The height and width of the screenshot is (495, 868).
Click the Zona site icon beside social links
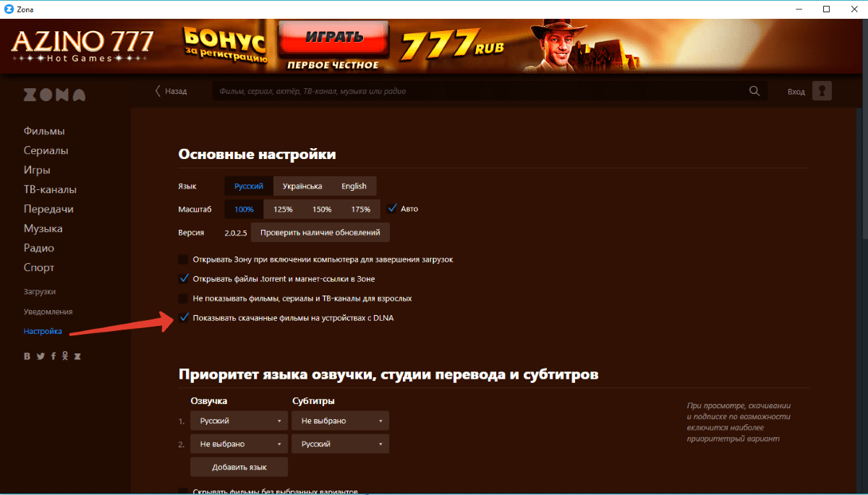[77, 356]
